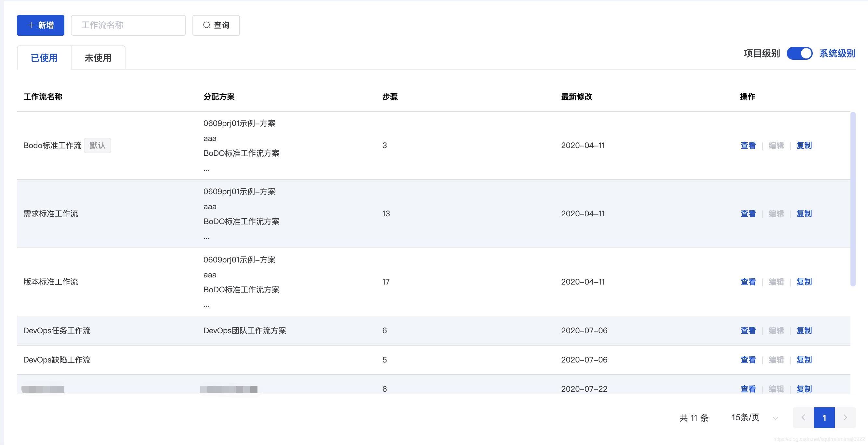Click the 需求标准工作流 name cell
This screenshot has height=445, width=868.
[x=50, y=213]
